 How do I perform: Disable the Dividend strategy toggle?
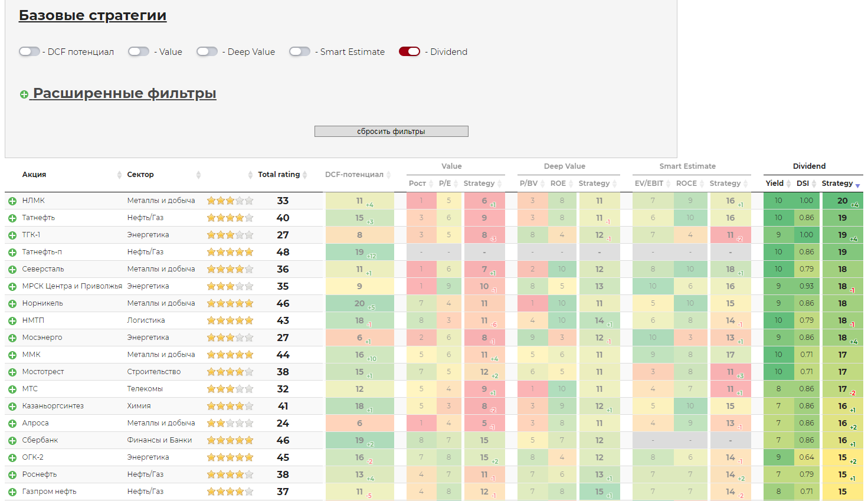410,51
